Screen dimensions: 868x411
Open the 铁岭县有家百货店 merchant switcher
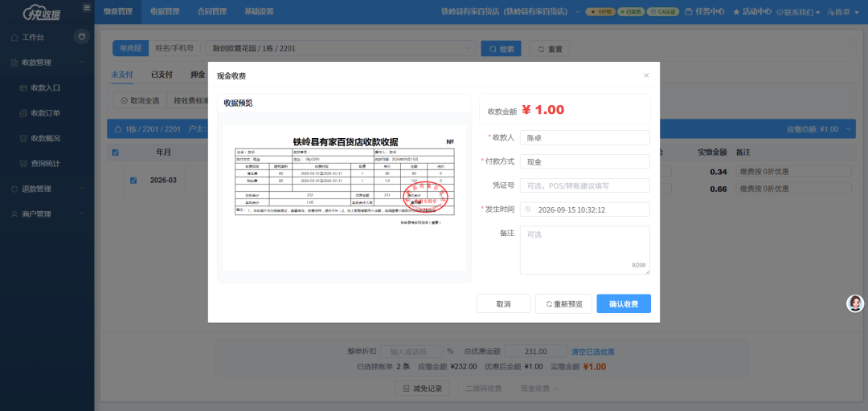click(x=510, y=11)
